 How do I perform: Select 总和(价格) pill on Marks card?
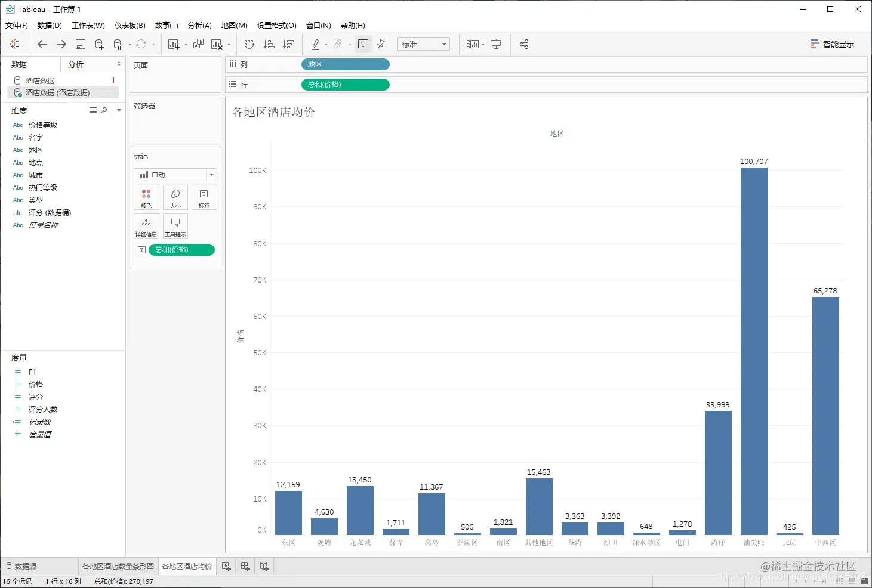181,250
